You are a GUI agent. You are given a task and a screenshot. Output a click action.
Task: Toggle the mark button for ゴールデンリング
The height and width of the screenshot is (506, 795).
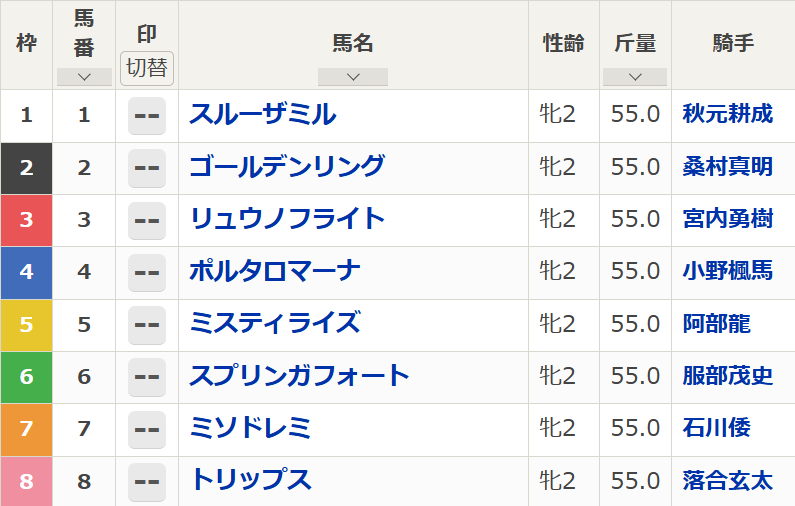(x=147, y=168)
